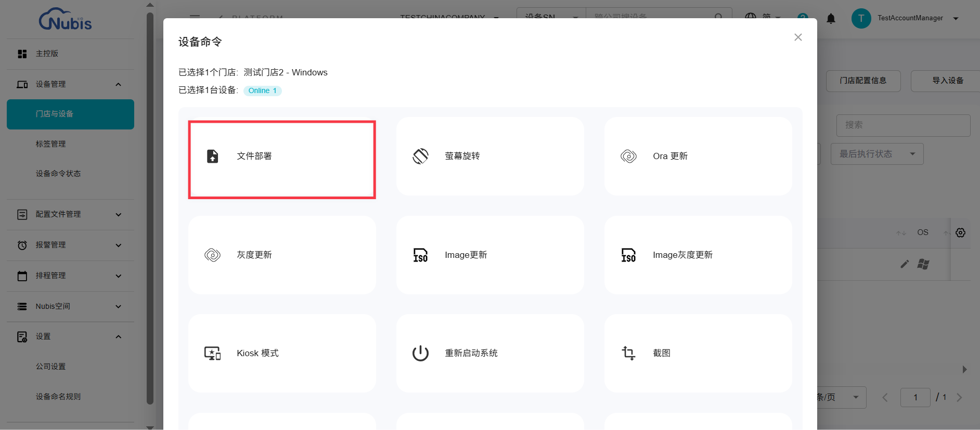The height and width of the screenshot is (430, 980).
Task: Choose the Image灰度更新 ISO command
Action: click(698, 255)
